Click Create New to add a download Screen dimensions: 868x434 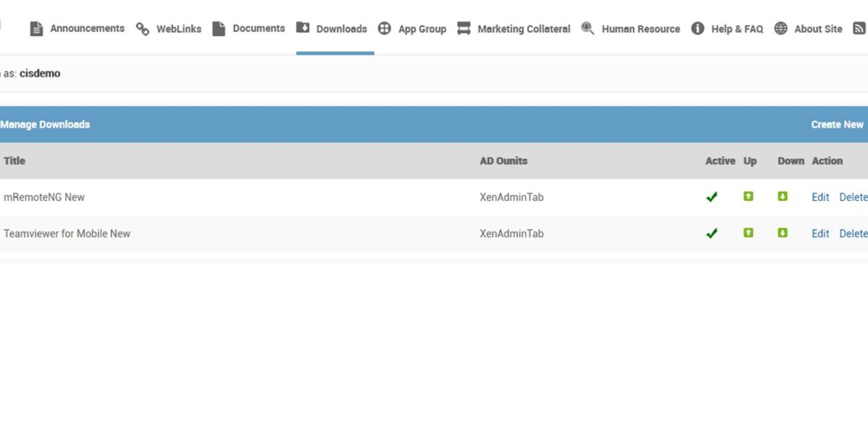pos(837,124)
